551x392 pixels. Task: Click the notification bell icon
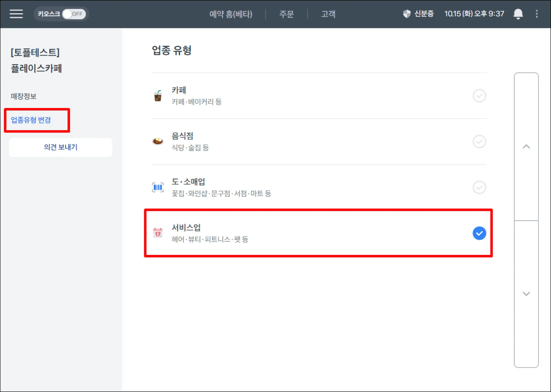[x=518, y=14]
